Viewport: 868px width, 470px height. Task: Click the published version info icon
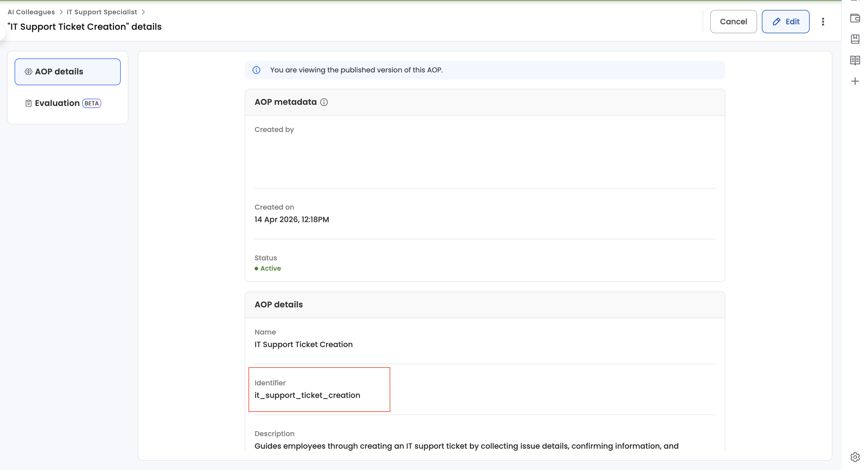(256, 70)
